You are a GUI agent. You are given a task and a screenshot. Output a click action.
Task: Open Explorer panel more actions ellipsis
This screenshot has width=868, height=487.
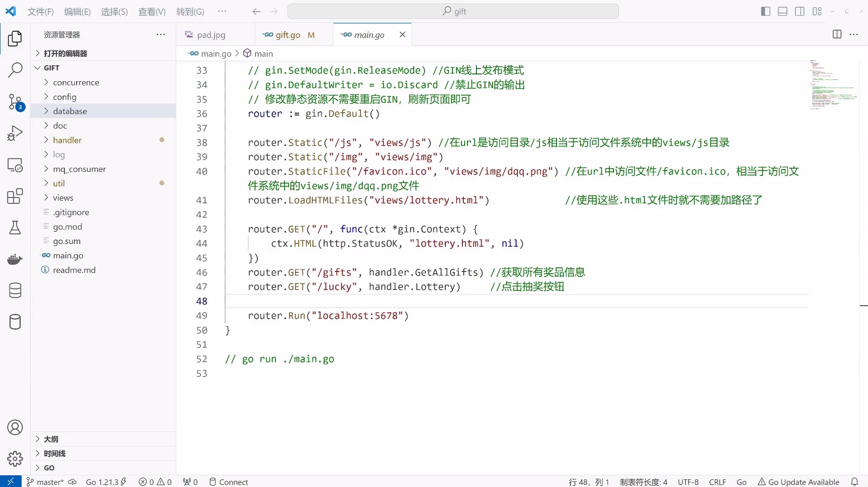click(x=161, y=34)
